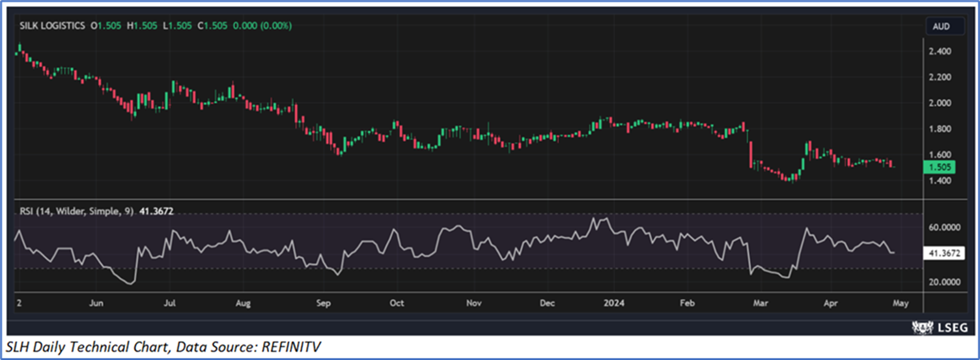Image resolution: width=980 pixels, height=360 pixels.
Task: Click the 2.400 price axis level
Action: click(940, 51)
